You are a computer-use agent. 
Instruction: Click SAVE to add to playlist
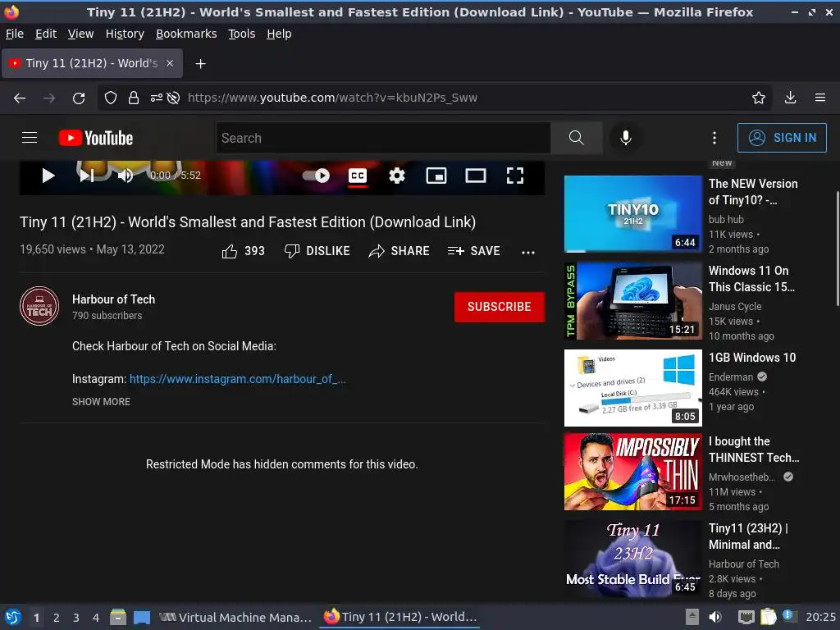(473, 251)
